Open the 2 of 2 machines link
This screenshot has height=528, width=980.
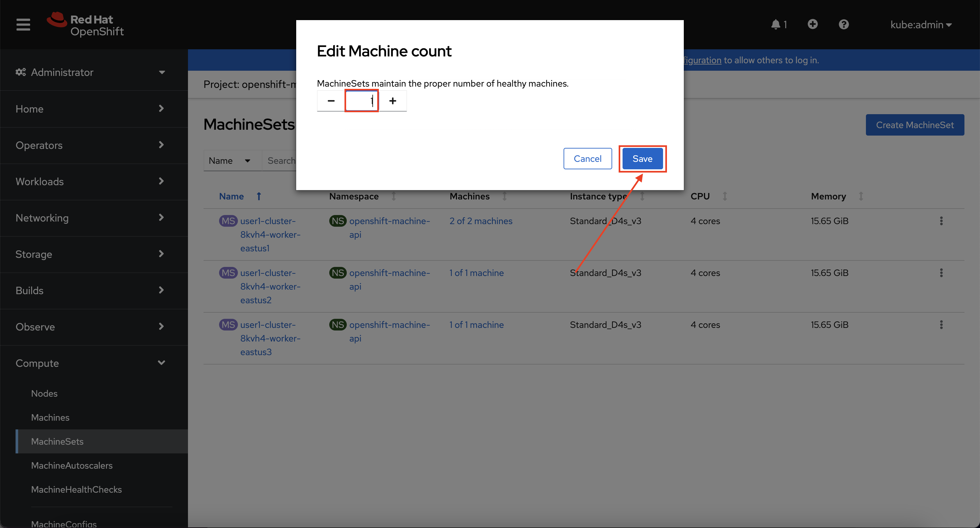[481, 221]
